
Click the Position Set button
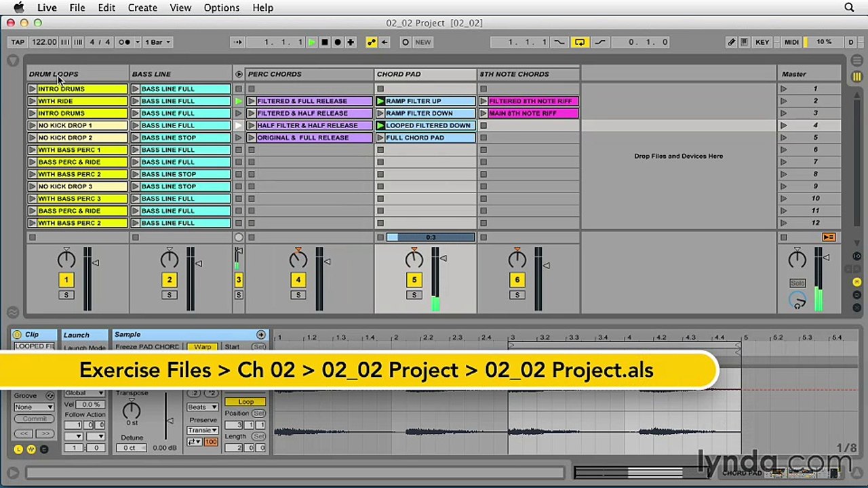pos(258,413)
